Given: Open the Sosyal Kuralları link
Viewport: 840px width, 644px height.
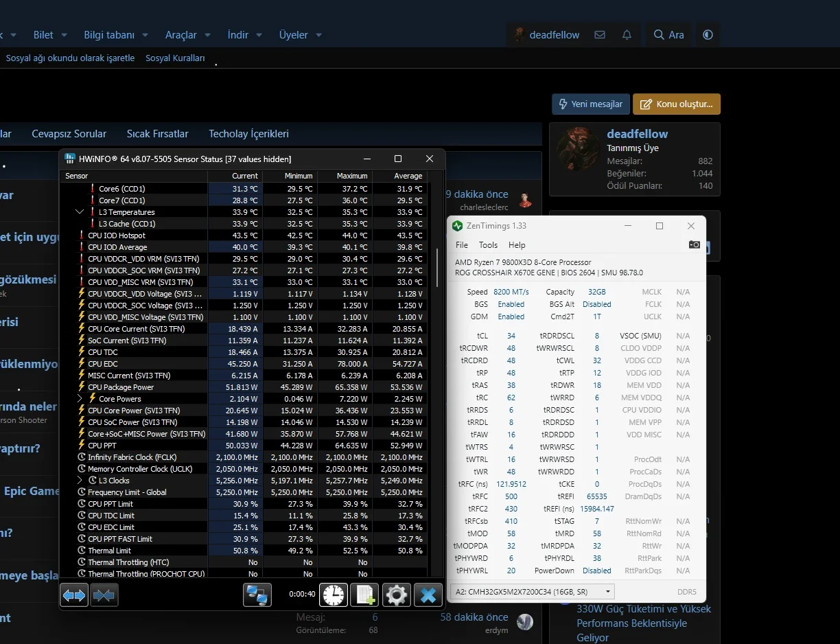Looking at the screenshot, I should pyautogui.click(x=175, y=58).
